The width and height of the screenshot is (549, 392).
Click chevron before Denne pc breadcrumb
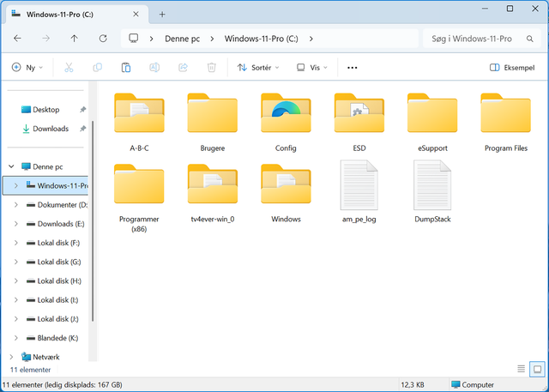pyautogui.click(x=151, y=39)
